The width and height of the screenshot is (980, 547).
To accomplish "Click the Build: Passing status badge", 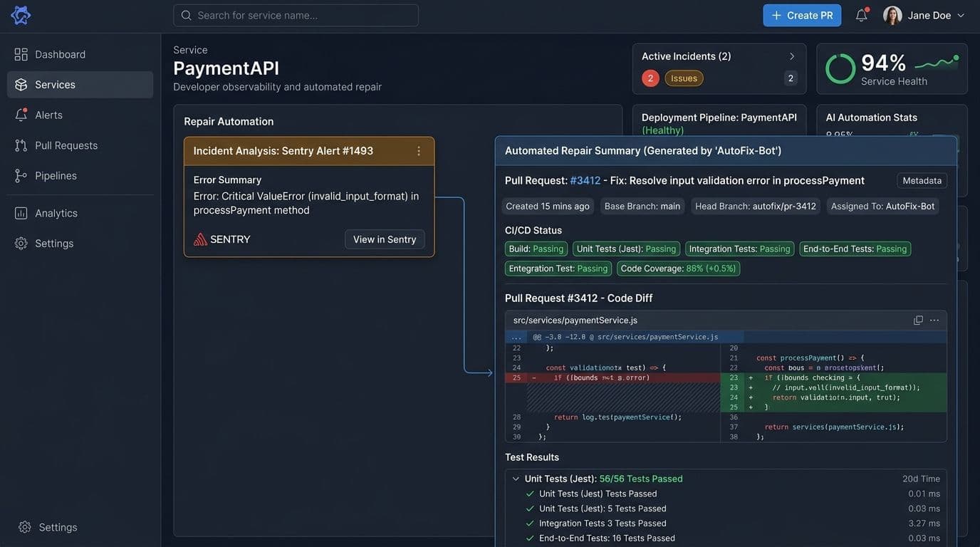I will point(536,249).
